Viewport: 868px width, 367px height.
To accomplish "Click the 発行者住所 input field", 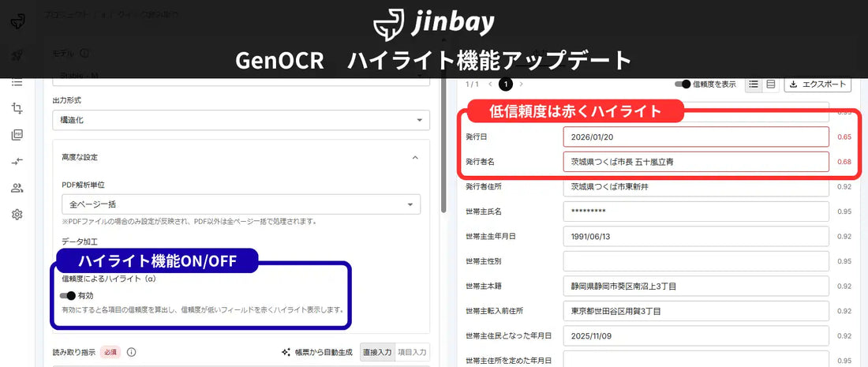I will pyautogui.click(x=696, y=186).
